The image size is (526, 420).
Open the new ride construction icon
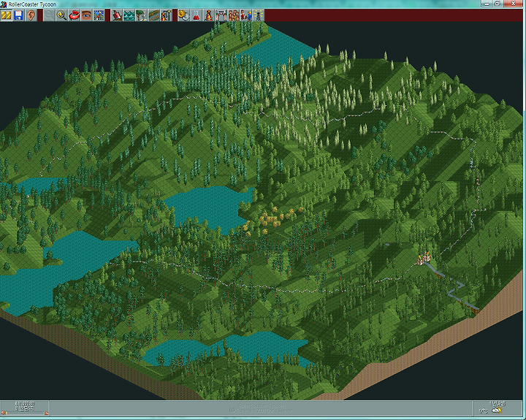click(166, 15)
